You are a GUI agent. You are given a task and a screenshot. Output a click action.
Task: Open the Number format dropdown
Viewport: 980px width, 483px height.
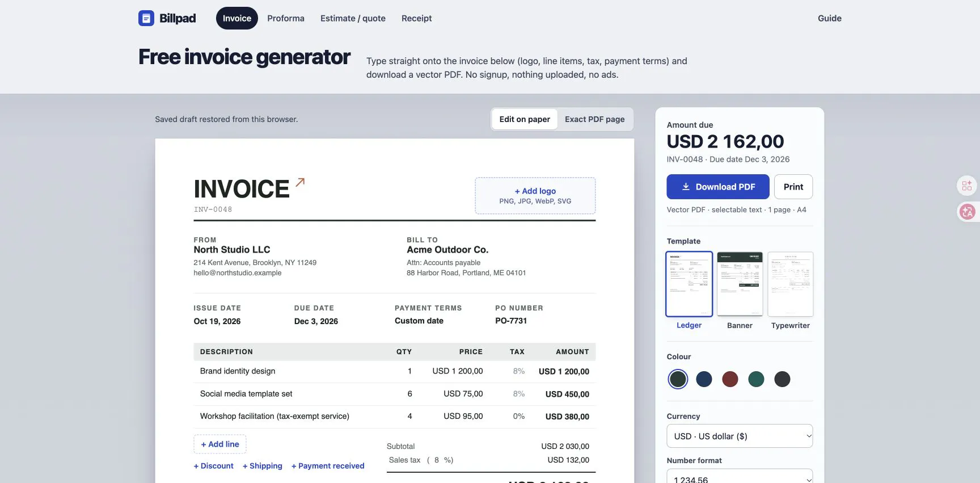point(740,477)
